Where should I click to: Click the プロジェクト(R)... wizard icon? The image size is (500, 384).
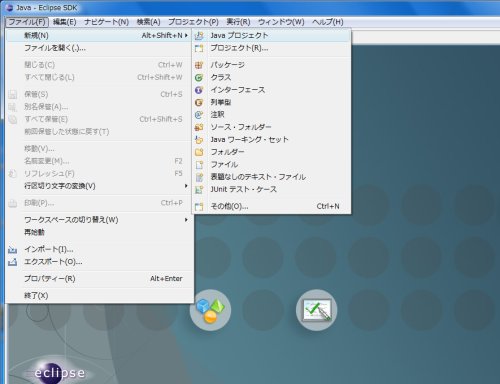199,48
